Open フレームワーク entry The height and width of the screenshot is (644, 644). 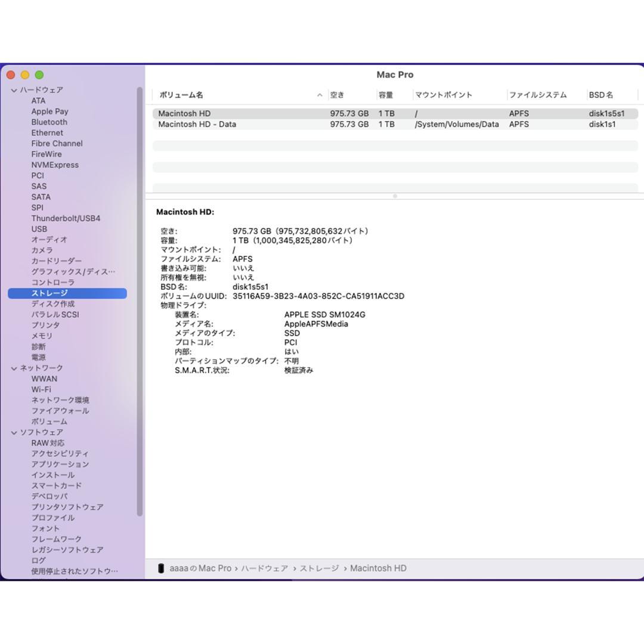[56, 539]
